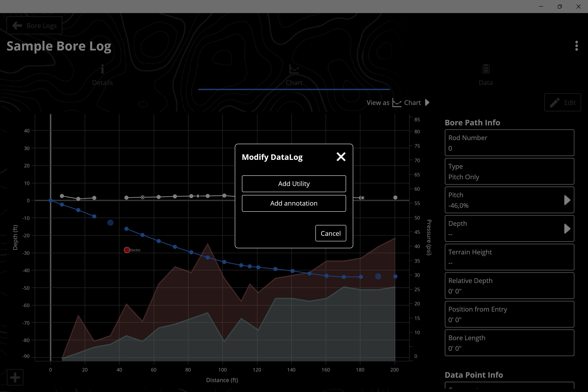This screenshot has height=392, width=588.
Task: Expand the Pitch field arrow
Action: click(x=567, y=200)
